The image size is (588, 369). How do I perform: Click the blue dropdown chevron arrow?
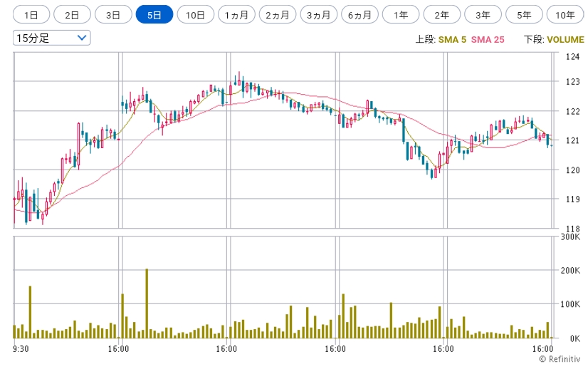tap(82, 38)
